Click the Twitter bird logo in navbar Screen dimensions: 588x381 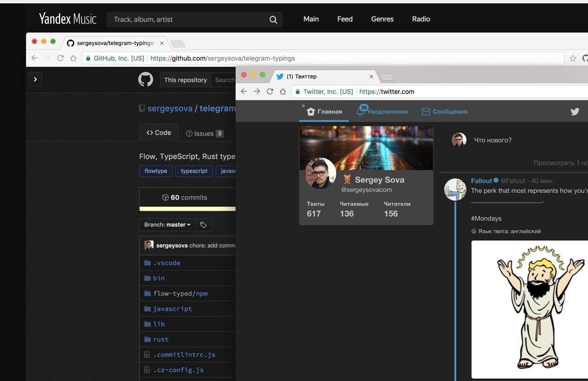click(x=575, y=111)
